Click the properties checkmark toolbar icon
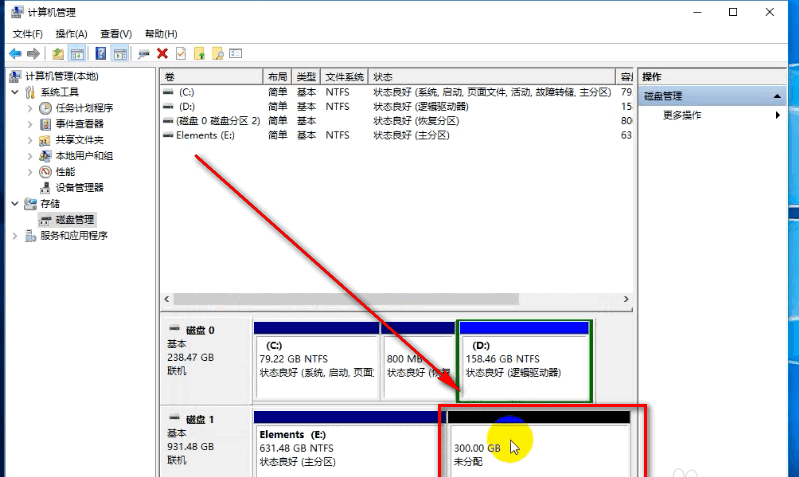 pos(181,53)
